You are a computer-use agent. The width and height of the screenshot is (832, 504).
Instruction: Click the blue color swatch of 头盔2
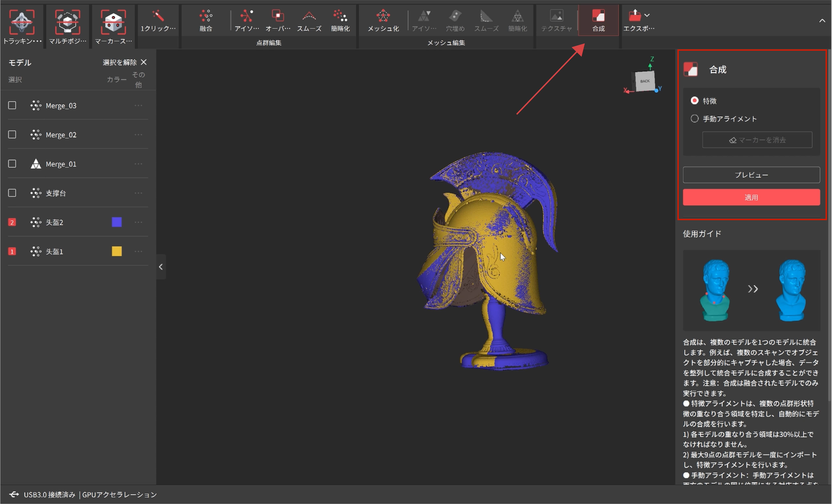(x=116, y=222)
